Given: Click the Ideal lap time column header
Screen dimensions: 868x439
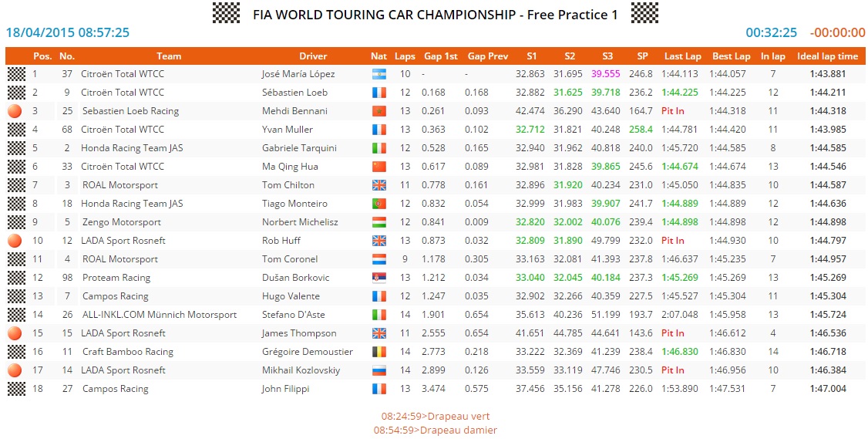Looking at the screenshot, I should click(x=827, y=56).
